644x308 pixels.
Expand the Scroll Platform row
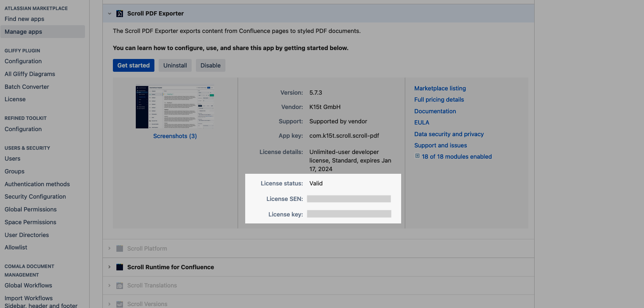click(x=109, y=249)
